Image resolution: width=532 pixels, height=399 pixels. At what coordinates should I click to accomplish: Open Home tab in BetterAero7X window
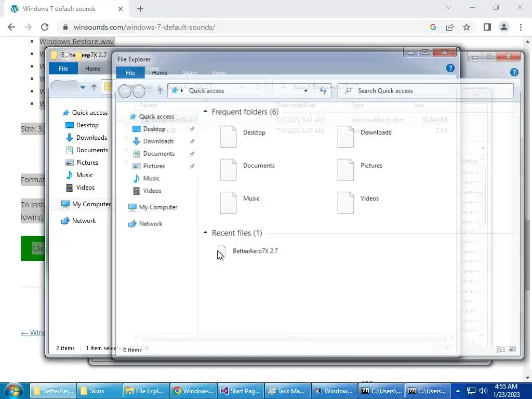click(x=92, y=69)
